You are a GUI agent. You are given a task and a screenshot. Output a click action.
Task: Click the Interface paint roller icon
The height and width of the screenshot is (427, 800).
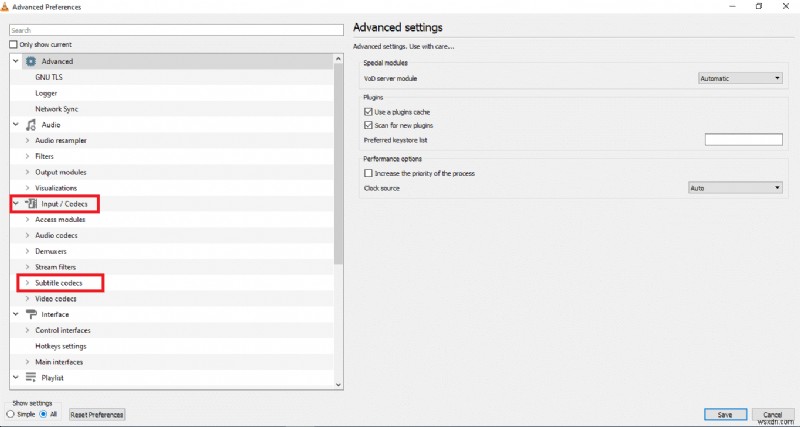point(31,314)
